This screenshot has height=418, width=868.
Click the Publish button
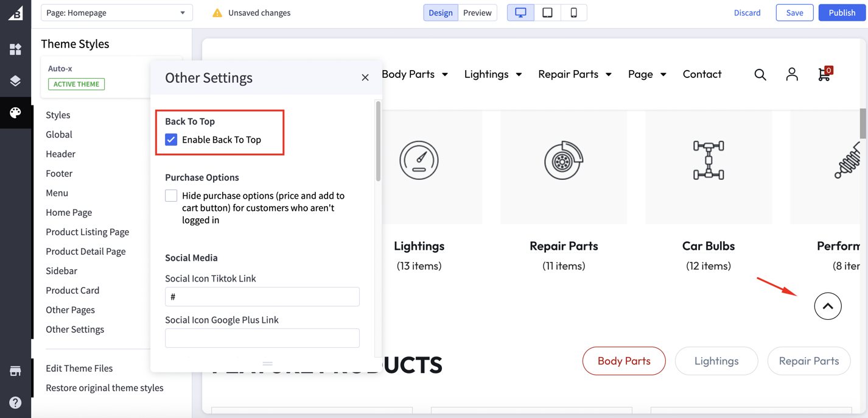(x=842, y=13)
